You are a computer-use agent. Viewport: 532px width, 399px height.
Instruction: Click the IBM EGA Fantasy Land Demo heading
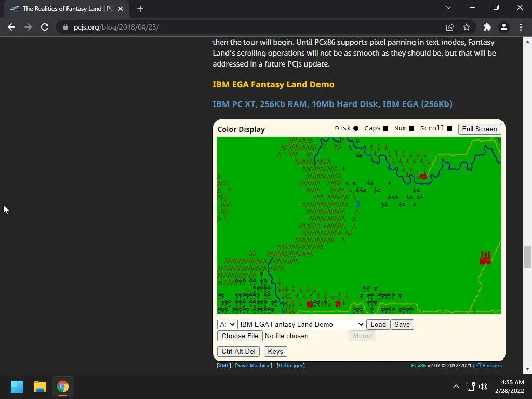273,84
